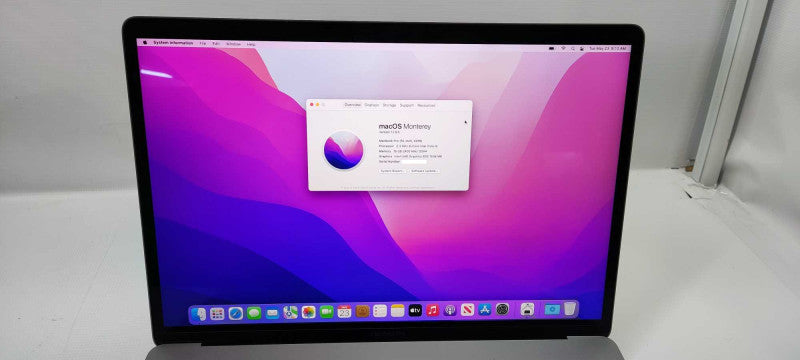This screenshot has width=800, height=360.
Task: Open Podcasts from the Dock
Action: tap(450, 310)
